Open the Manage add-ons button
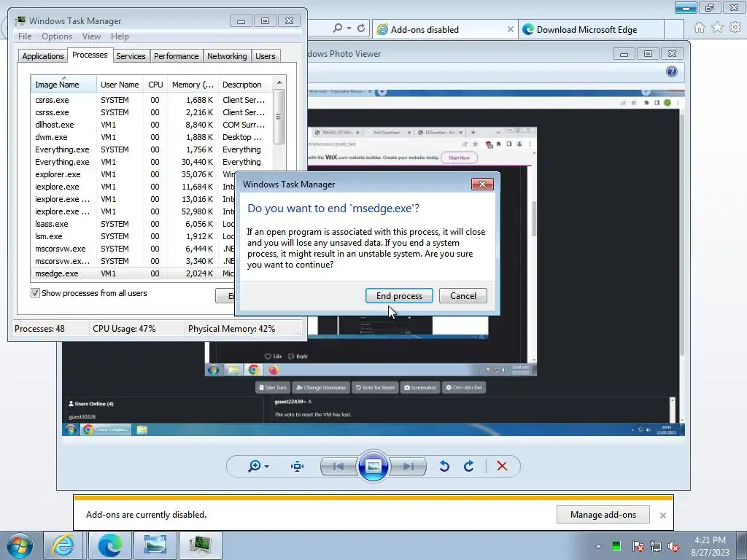Viewport: 747px width, 560px height. (603, 514)
